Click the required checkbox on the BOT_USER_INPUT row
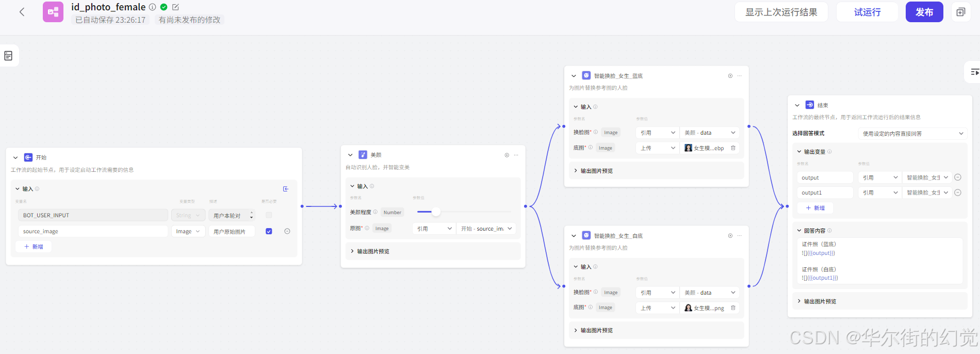Image resolution: width=980 pixels, height=354 pixels. [269, 215]
